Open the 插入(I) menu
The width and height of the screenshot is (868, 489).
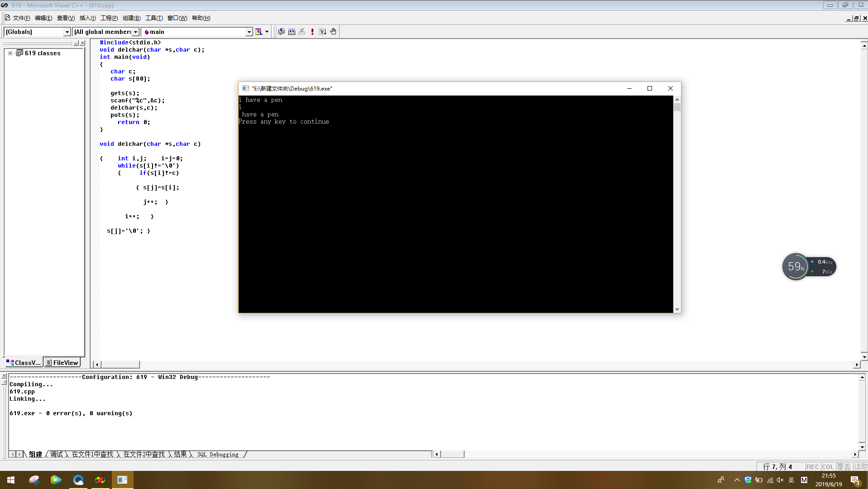click(x=87, y=18)
